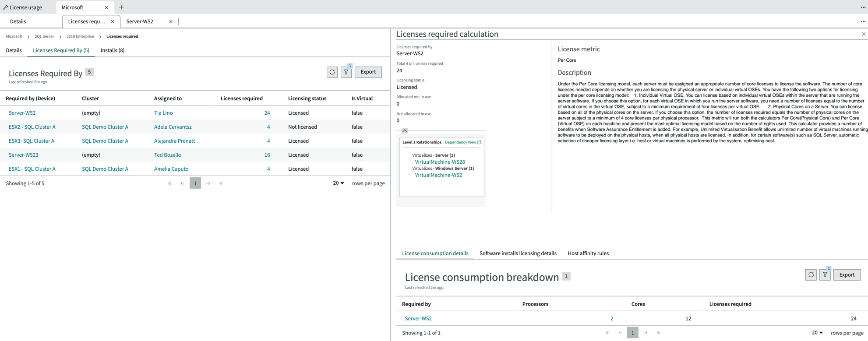Image resolution: width=868 pixels, height=341 pixels.
Task: Open device ESX1 - SQL Cluster A
Action: tap(32, 169)
